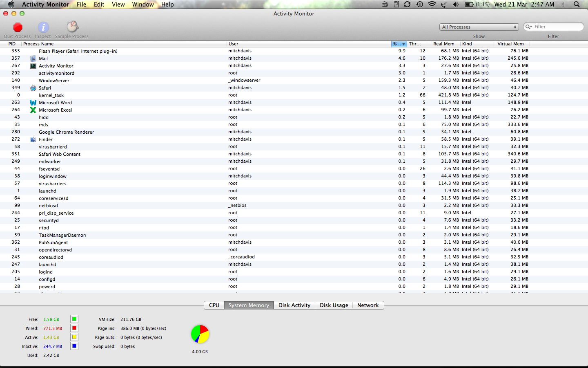Viewport: 588px width, 368px height.
Task: Click the volume speaker icon in menu bar
Action: pyautogui.click(x=456, y=4)
